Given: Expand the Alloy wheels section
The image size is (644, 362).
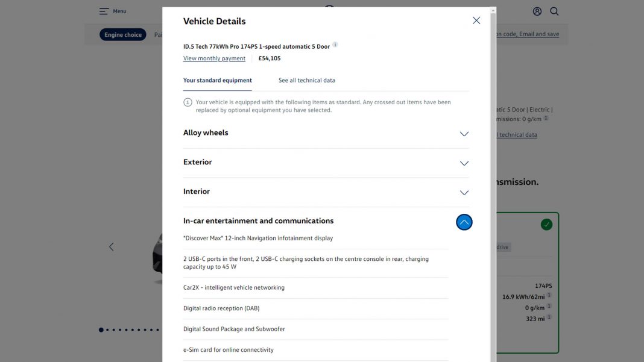Looking at the screenshot, I should click(464, 134).
